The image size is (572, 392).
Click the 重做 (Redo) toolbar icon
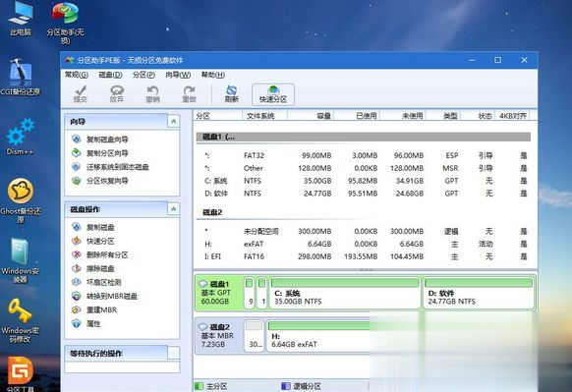pos(189,93)
